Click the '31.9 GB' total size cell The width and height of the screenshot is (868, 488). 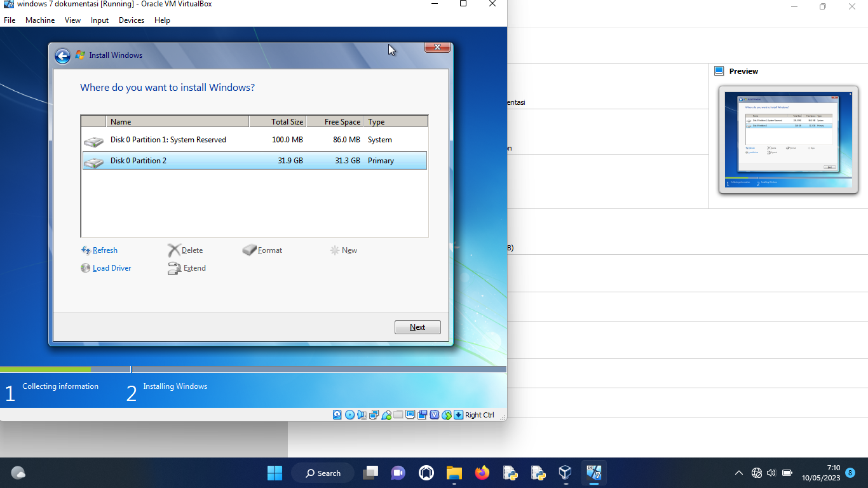click(x=290, y=161)
